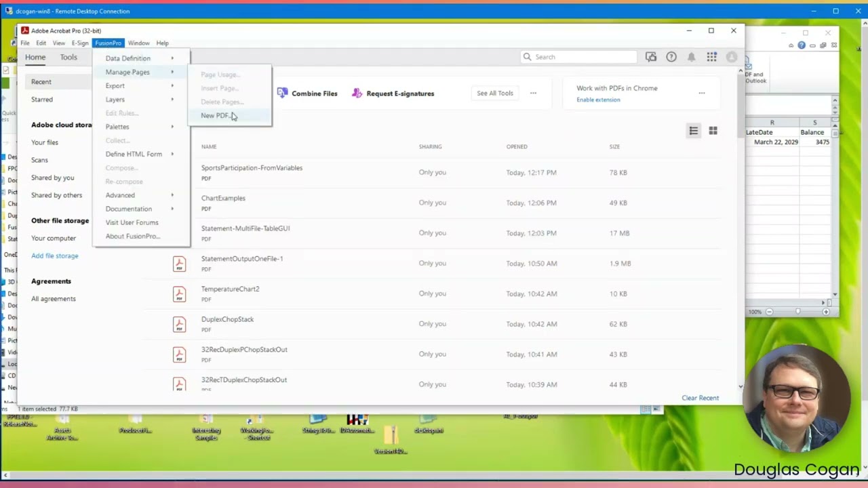This screenshot has width=868, height=488.
Task: Open Statement-MultiFile-TableGUI file
Action: 245,228
